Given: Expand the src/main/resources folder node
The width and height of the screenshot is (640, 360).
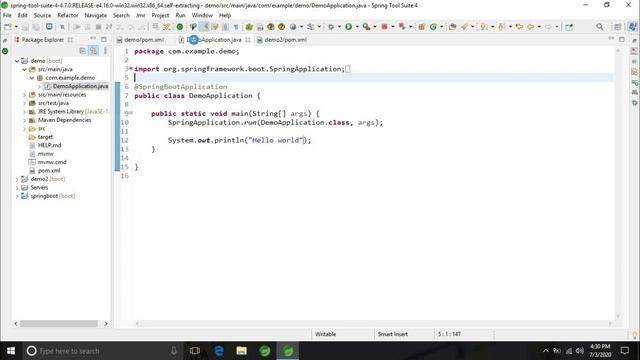Looking at the screenshot, I should click(x=24, y=95).
